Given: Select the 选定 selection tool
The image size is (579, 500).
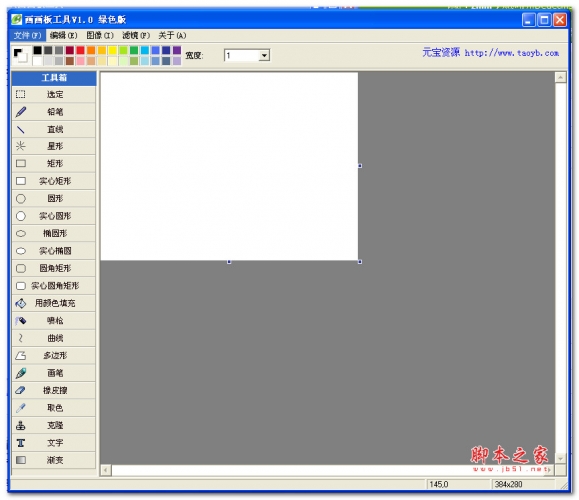Looking at the screenshot, I should (x=54, y=95).
